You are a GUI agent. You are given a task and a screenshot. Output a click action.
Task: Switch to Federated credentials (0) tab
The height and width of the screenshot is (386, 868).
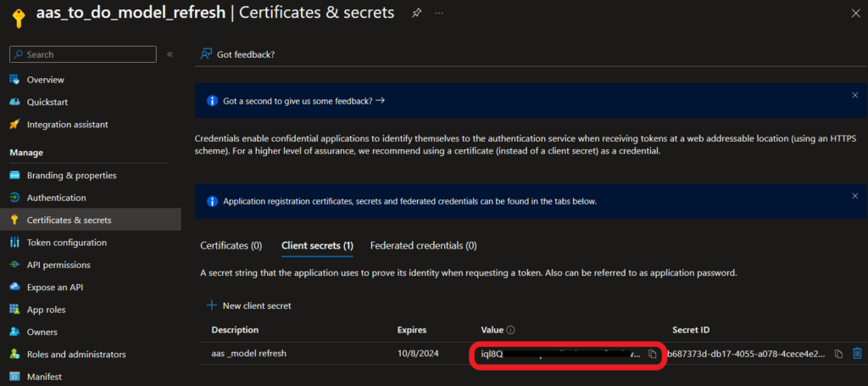[x=424, y=245]
